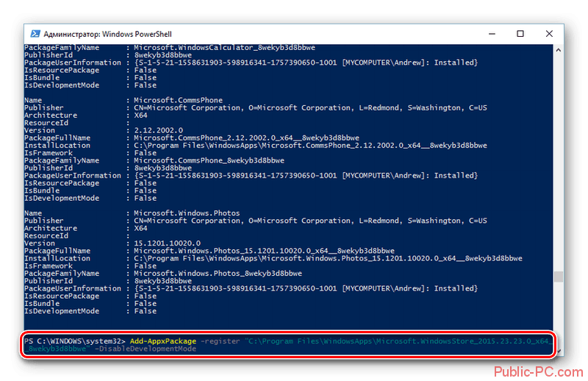Click CommsPhone PackageUserInformation Installed value
588x381 pixels.
[x=306, y=176]
